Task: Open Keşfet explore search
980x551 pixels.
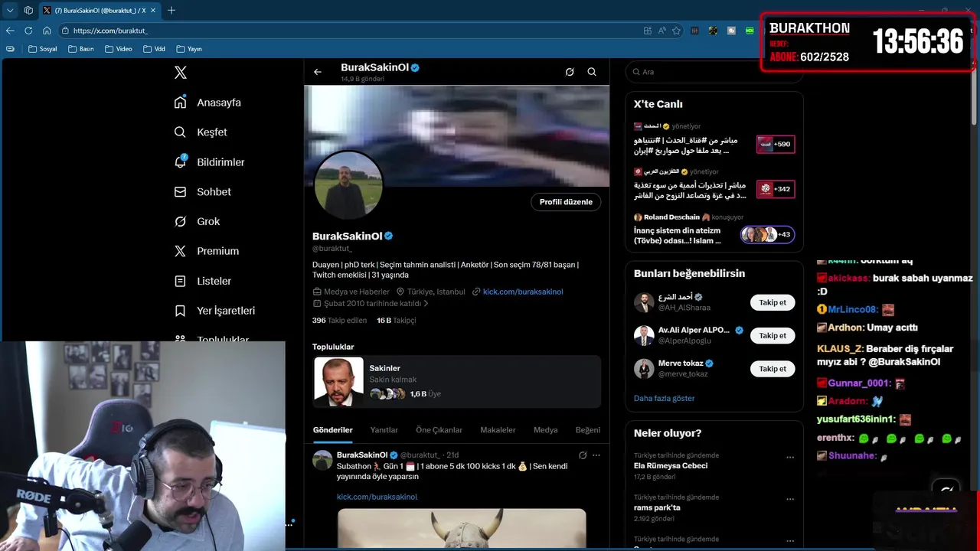Action: [201, 132]
